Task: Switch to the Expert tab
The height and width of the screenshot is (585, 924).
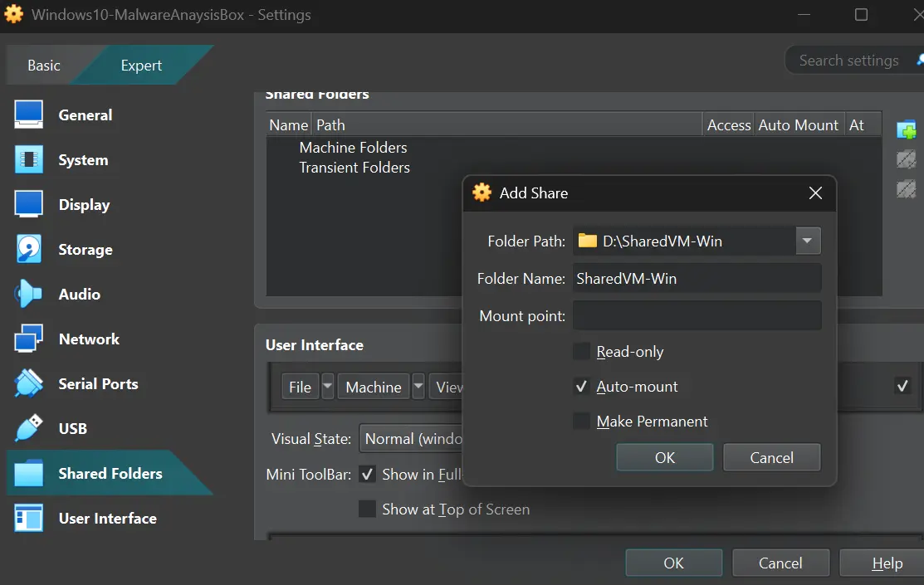Action: (x=141, y=66)
